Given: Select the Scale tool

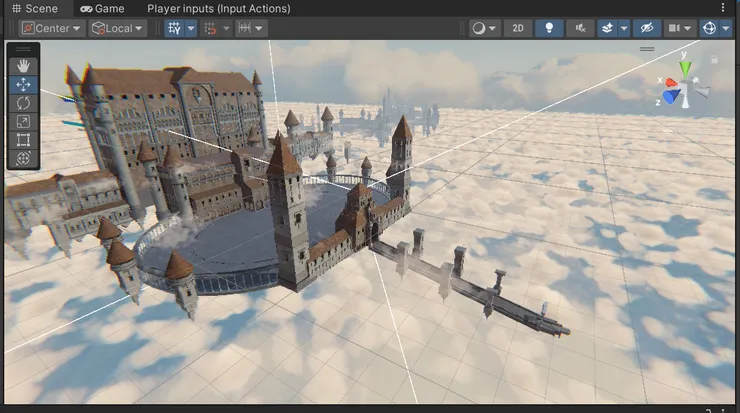Looking at the screenshot, I should pyautogui.click(x=23, y=121).
